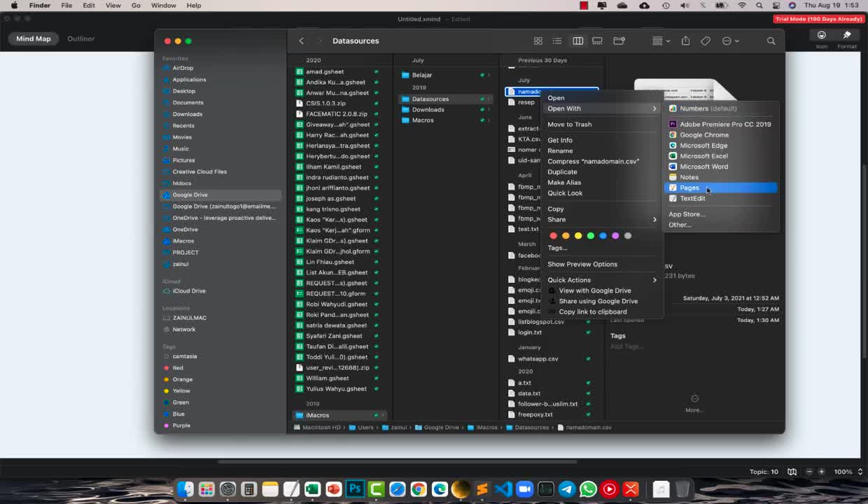This screenshot has height=504, width=868.
Task: Apply the green tag color dot
Action: (591, 236)
